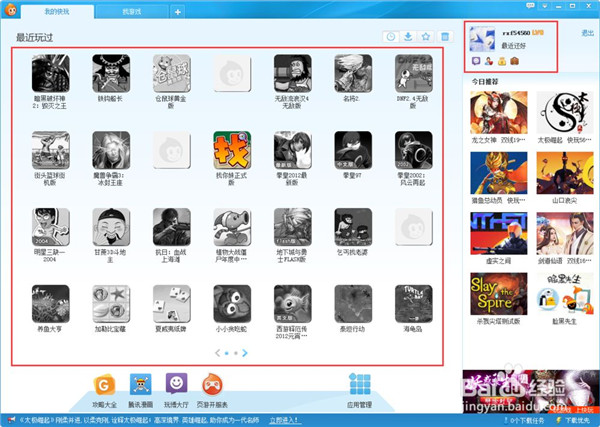Image resolution: width=600 pixels, height=427 pixels.
Task: Click the download icon in the toolbar
Action: [x=408, y=37]
